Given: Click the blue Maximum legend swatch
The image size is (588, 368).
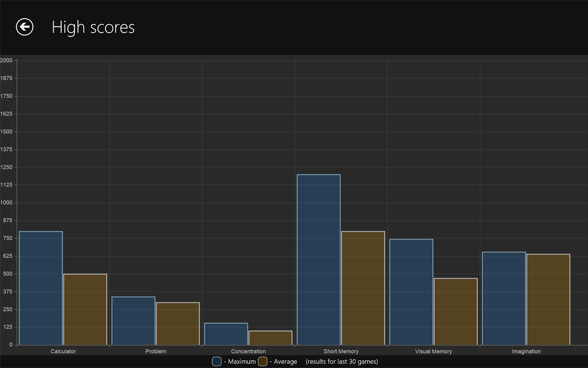Looking at the screenshot, I should click(217, 361).
